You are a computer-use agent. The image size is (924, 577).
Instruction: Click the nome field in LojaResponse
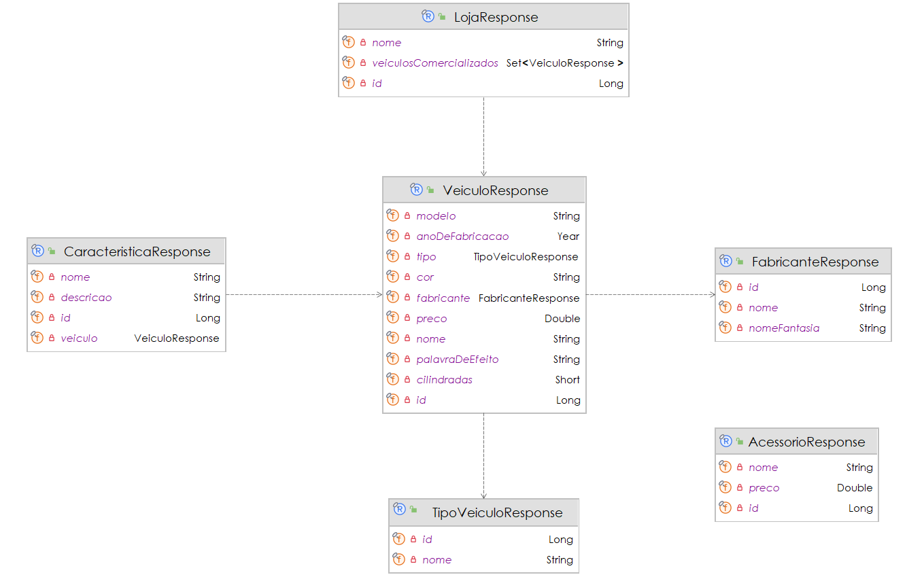click(386, 43)
